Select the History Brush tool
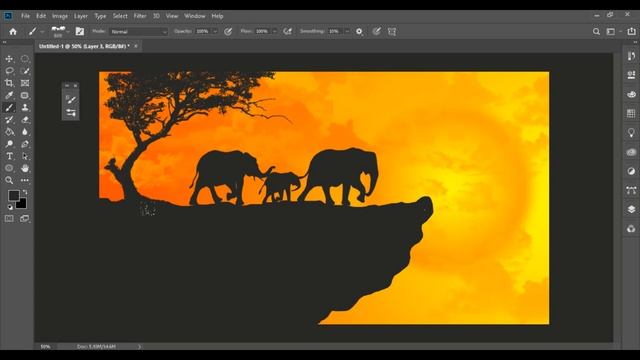Viewport: 640px width, 360px height. click(x=9, y=120)
